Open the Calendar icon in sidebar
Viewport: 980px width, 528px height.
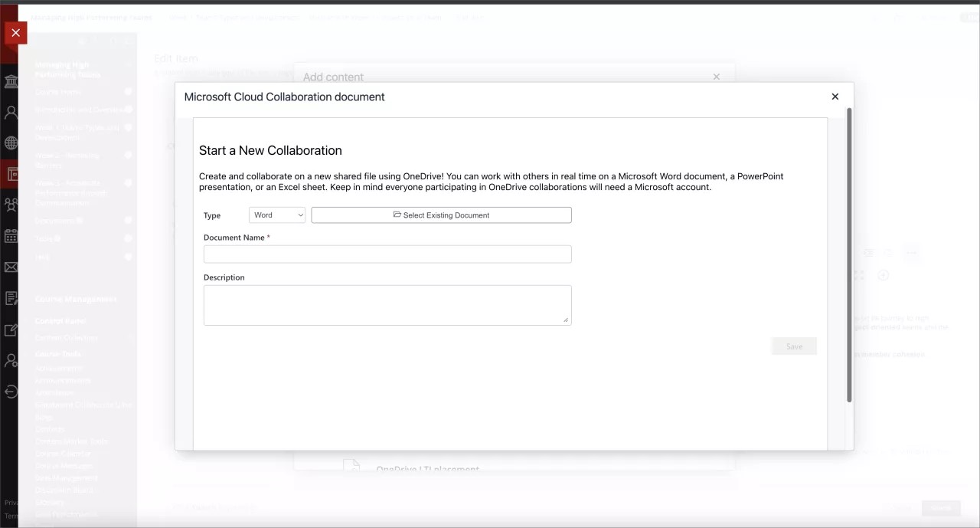click(11, 236)
